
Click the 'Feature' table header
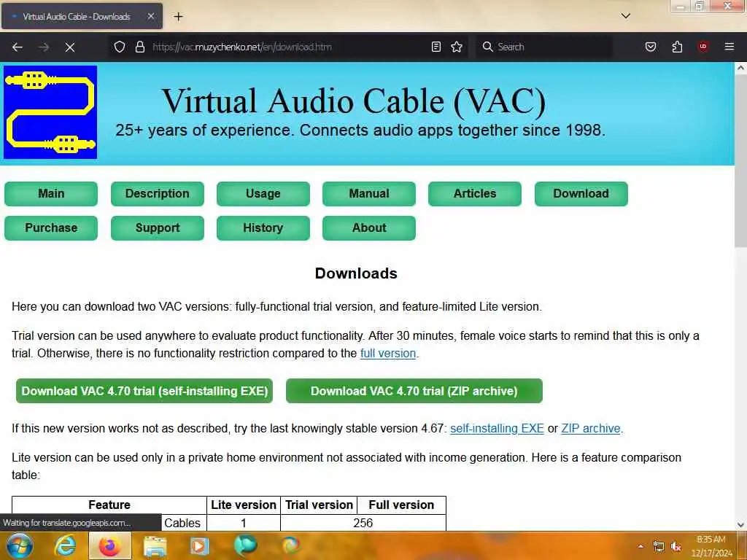pos(109,505)
